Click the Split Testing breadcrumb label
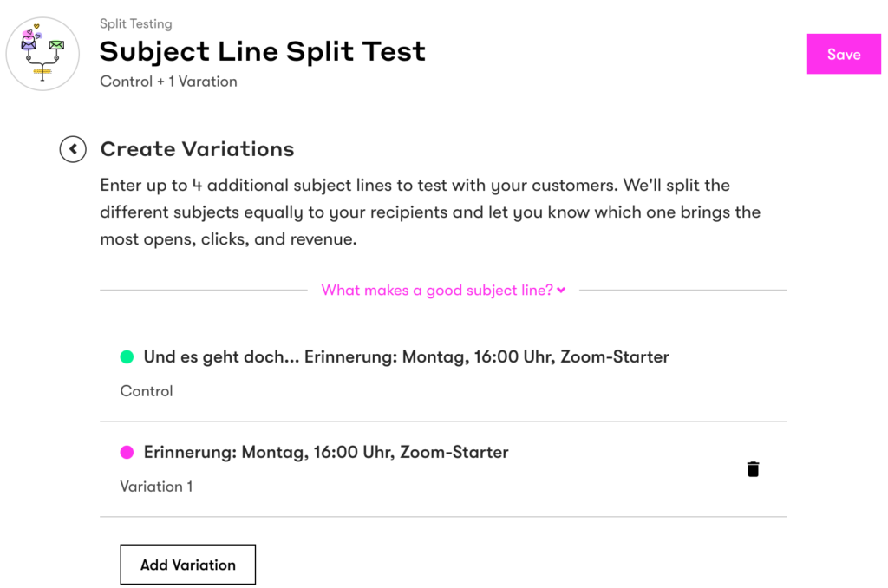This screenshot has width=888, height=588. click(x=136, y=23)
